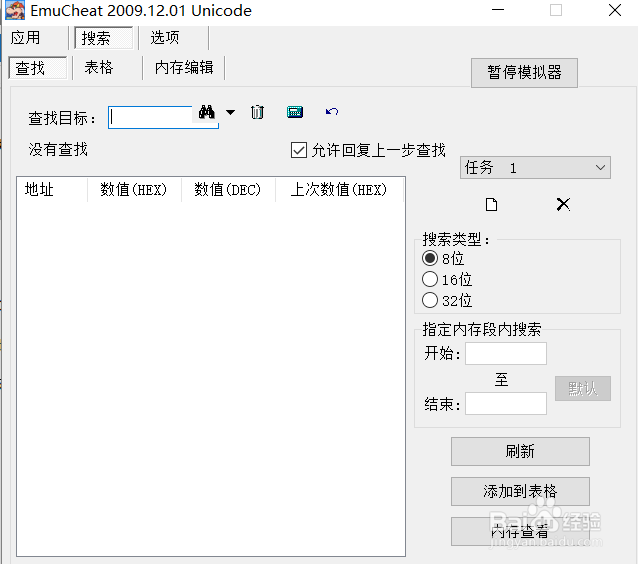Switch to the 内存编辑 sub-tab
The image size is (638, 564).
point(184,68)
